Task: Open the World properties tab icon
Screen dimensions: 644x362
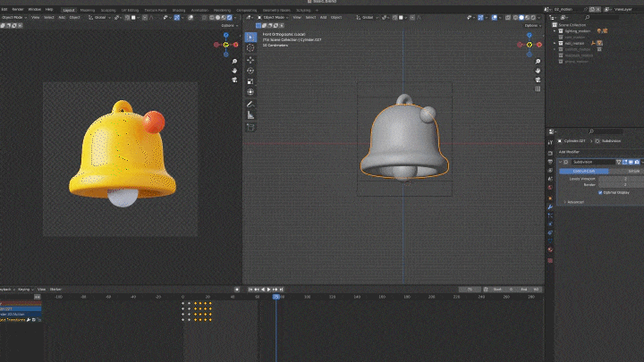Action: (x=550, y=188)
